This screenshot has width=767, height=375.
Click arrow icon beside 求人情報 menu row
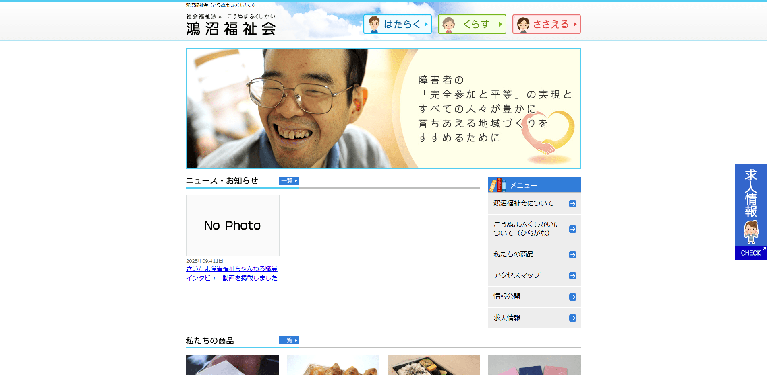point(572,318)
